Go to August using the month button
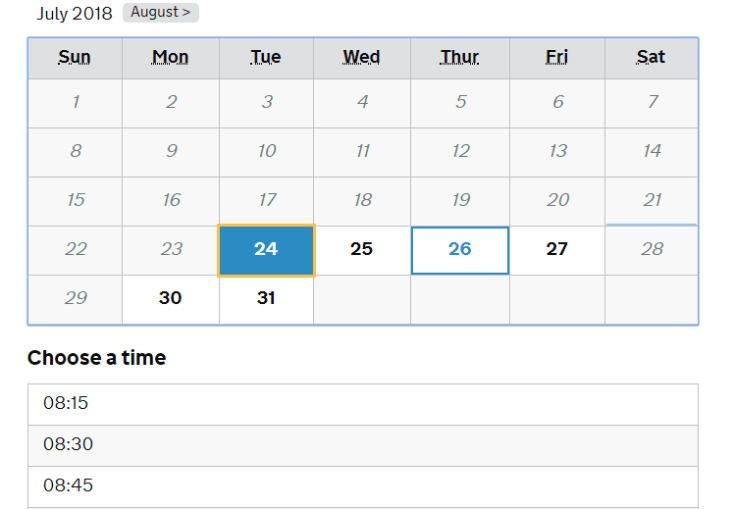 coord(160,13)
